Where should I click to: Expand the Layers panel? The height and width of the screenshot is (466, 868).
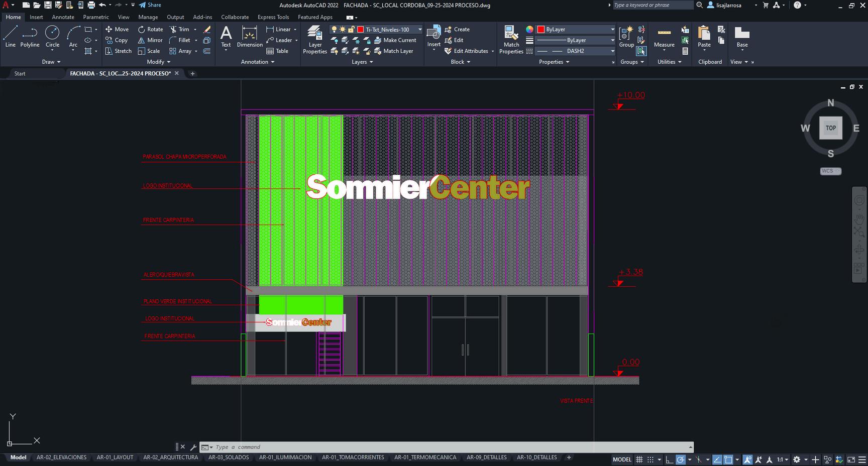tap(362, 62)
